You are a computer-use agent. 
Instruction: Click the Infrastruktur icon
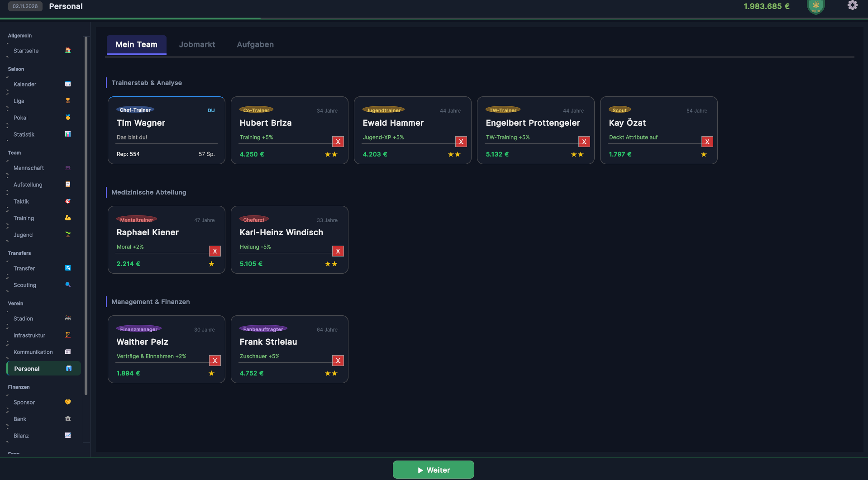coord(68,335)
